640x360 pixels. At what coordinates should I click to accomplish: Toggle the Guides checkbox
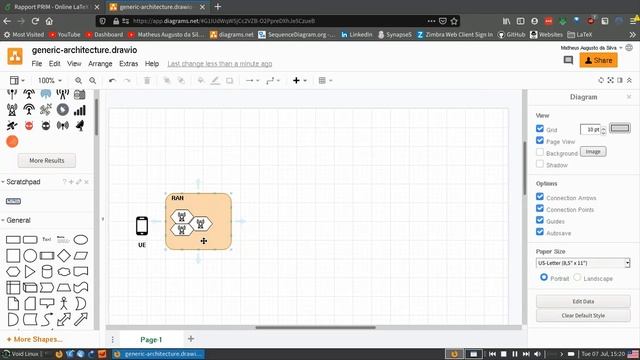point(540,220)
